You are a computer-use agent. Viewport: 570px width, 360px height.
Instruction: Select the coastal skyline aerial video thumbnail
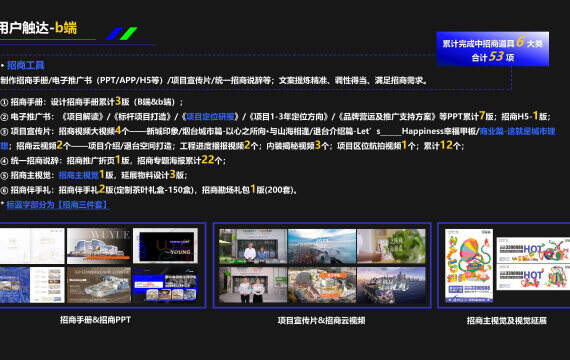(391, 285)
